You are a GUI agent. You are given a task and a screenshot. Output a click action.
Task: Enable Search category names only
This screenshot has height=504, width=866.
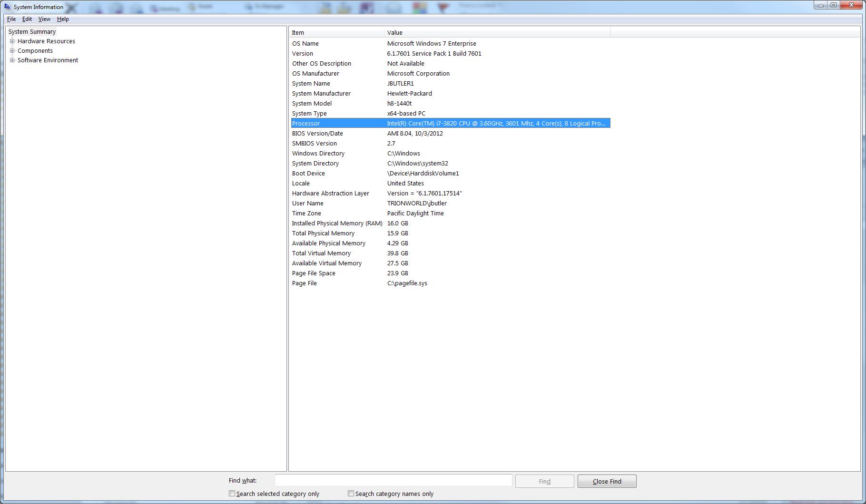[x=351, y=494]
